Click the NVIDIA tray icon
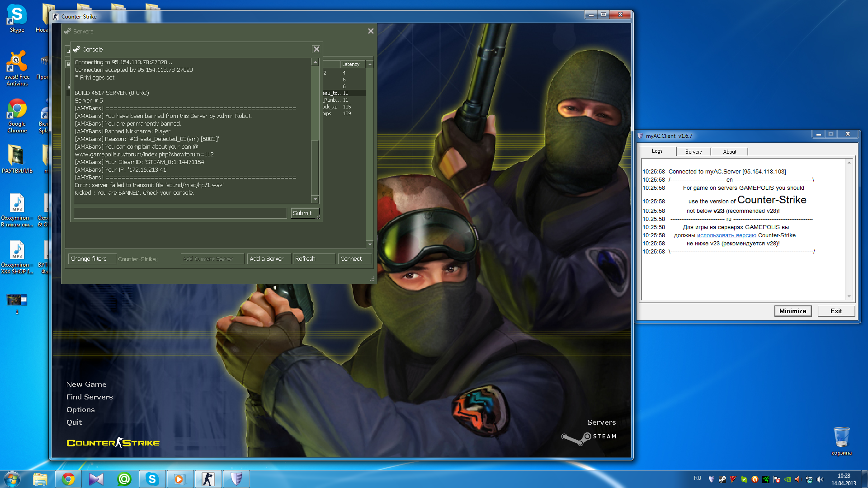Viewport: 868px width, 488px height. click(x=788, y=479)
